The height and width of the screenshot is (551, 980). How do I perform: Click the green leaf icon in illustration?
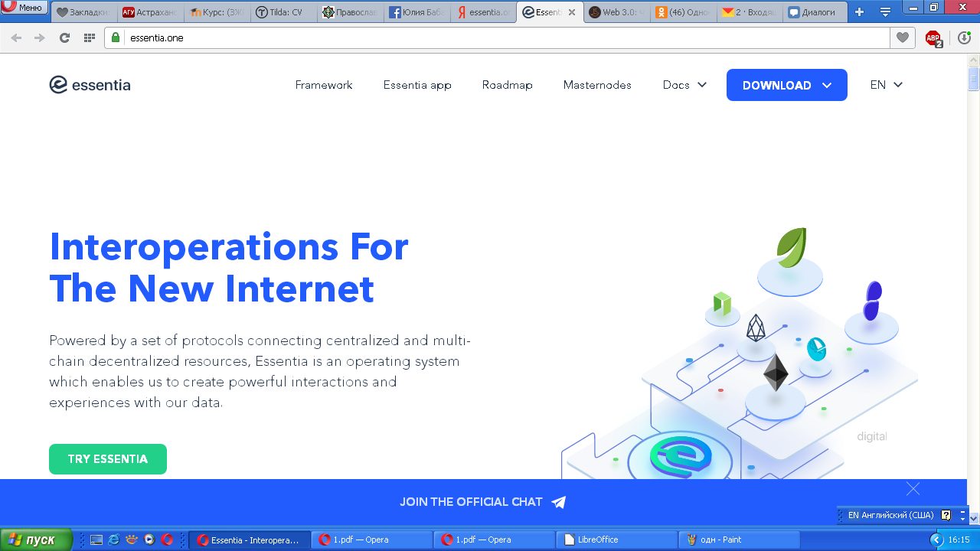pos(791,247)
